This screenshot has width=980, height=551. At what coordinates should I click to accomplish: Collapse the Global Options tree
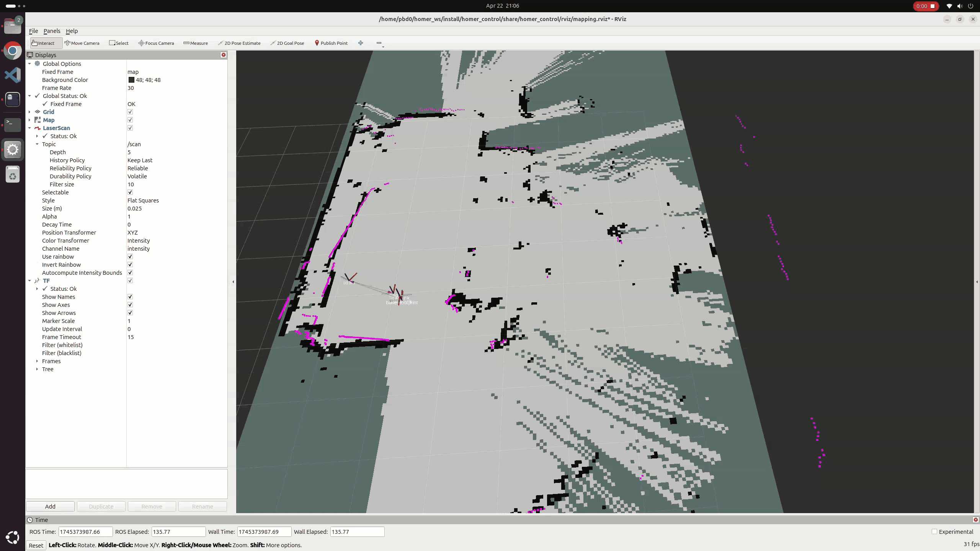[29, 64]
